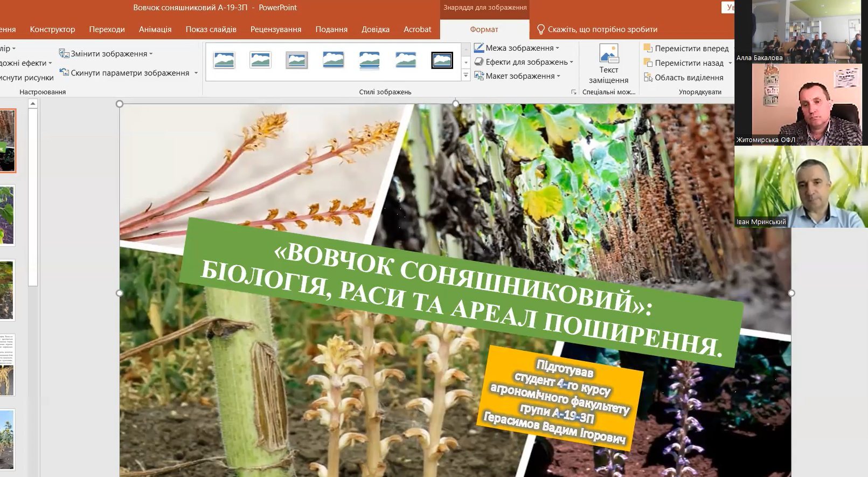Go to the Рецензування tab

pos(276,29)
